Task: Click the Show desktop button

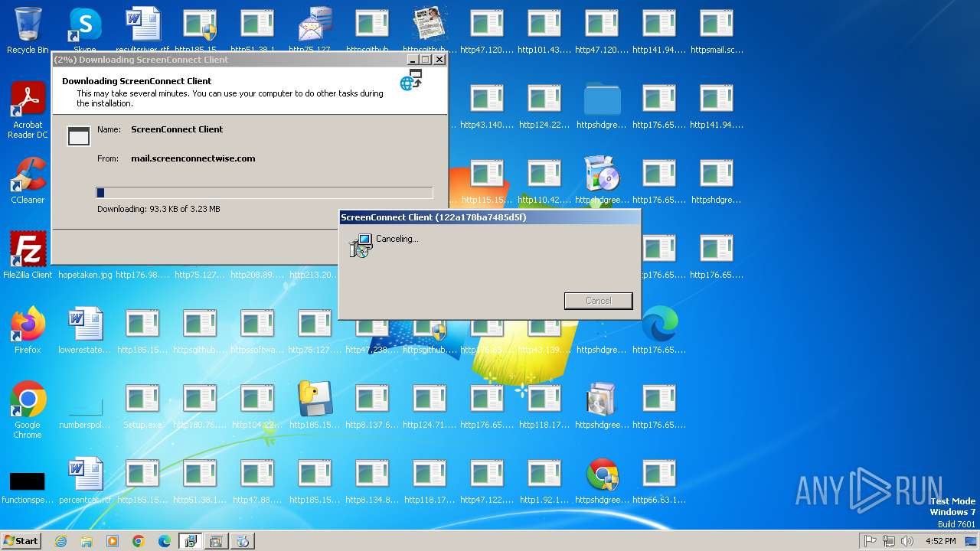Action: (972, 541)
